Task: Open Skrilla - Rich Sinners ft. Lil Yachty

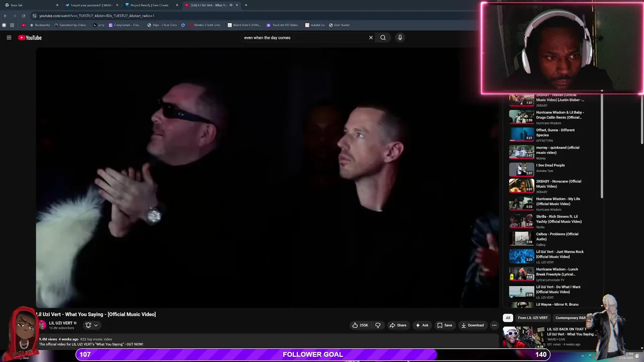Action: pos(547,221)
